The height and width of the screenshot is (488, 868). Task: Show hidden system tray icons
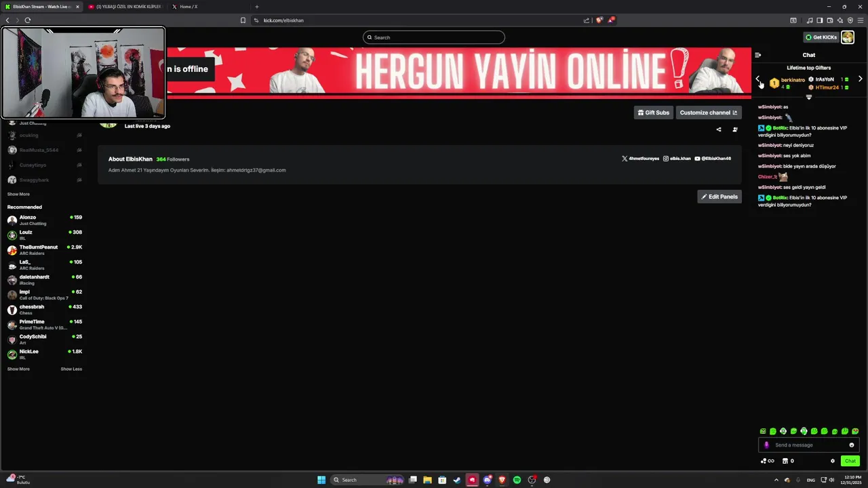(x=776, y=480)
